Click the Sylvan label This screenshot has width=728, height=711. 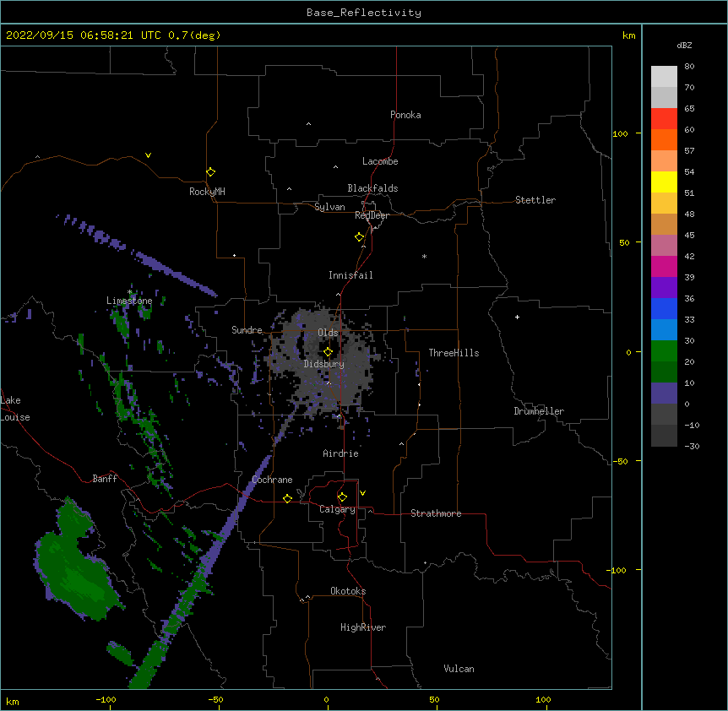[329, 207]
